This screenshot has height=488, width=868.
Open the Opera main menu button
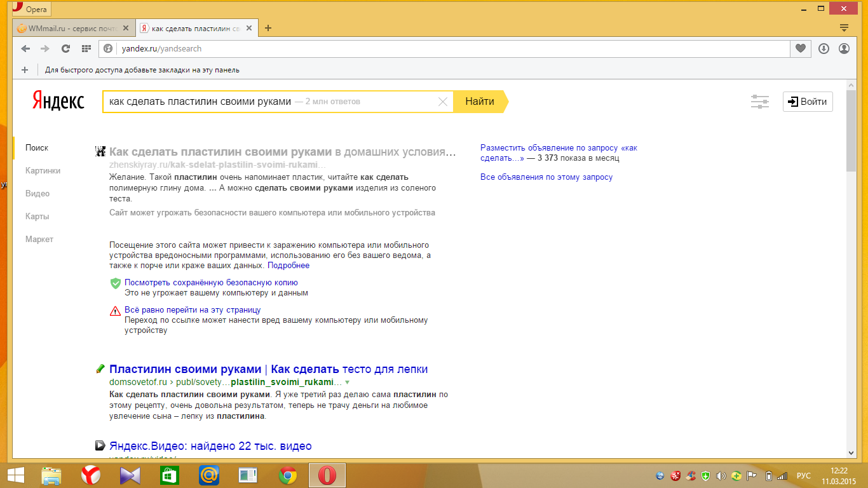coord(31,9)
